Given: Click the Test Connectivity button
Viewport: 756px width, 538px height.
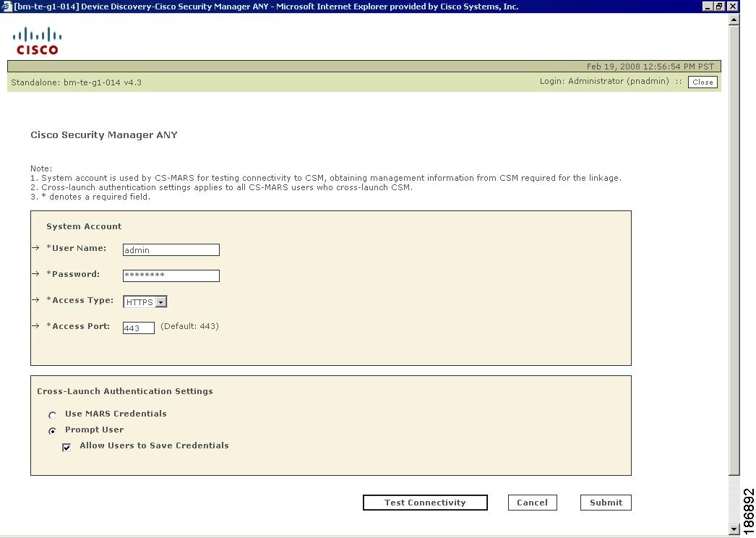Looking at the screenshot, I should pos(425,503).
